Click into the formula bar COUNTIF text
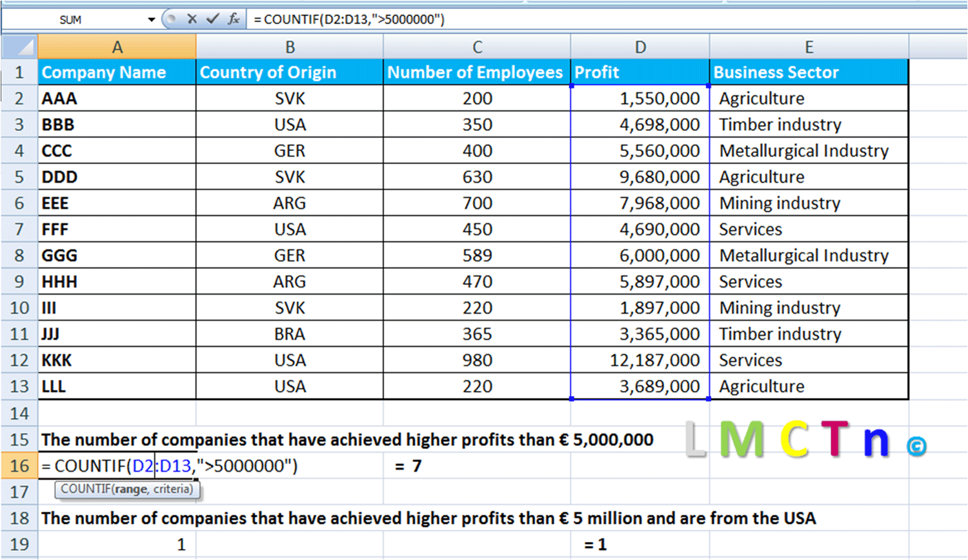Viewport: 968px width, 560px height. (349, 19)
